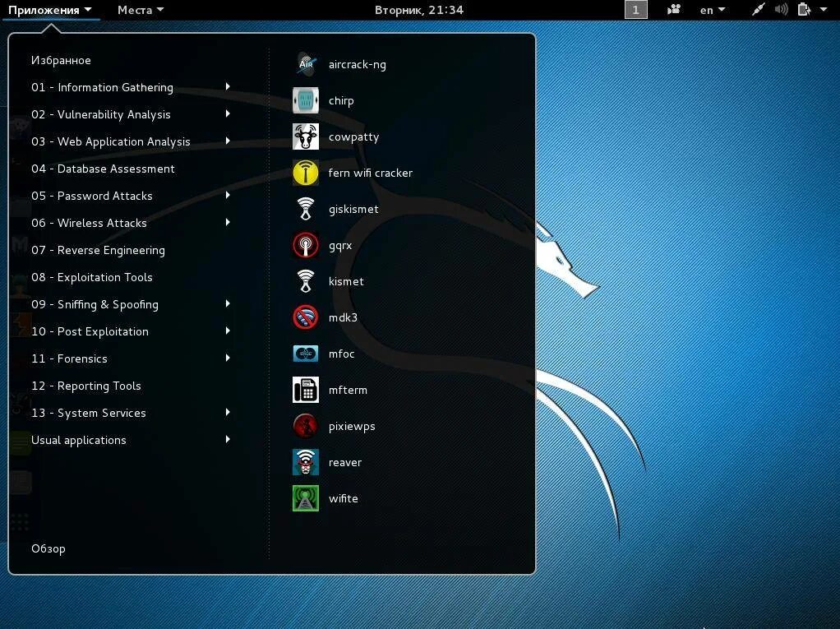The height and width of the screenshot is (629, 840).
Task: Open the network connection icon in top bar
Action: coord(758,10)
